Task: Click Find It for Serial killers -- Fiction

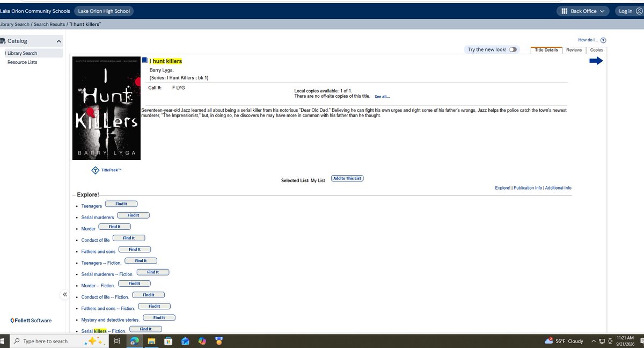Action: pyautogui.click(x=145, y=329)
